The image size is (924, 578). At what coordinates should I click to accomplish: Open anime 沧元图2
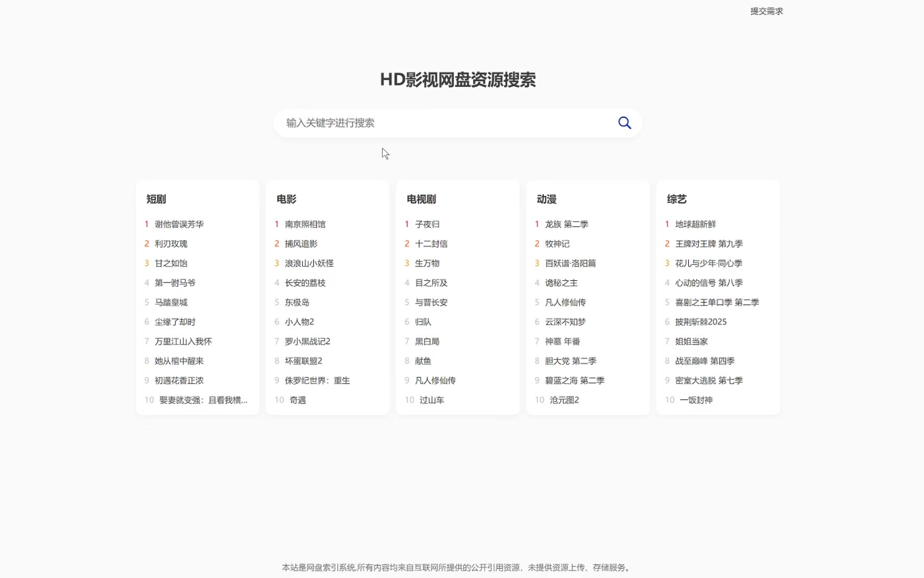[x=565, y=400]
